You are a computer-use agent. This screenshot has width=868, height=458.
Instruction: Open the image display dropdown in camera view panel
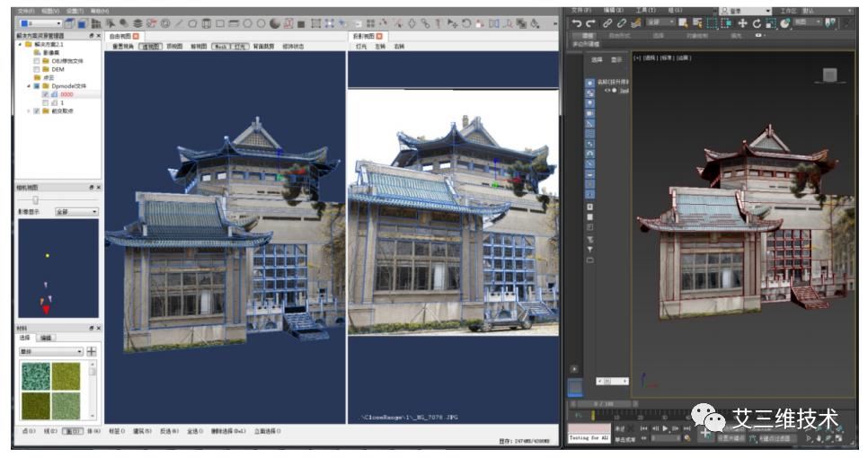(76, 212)
